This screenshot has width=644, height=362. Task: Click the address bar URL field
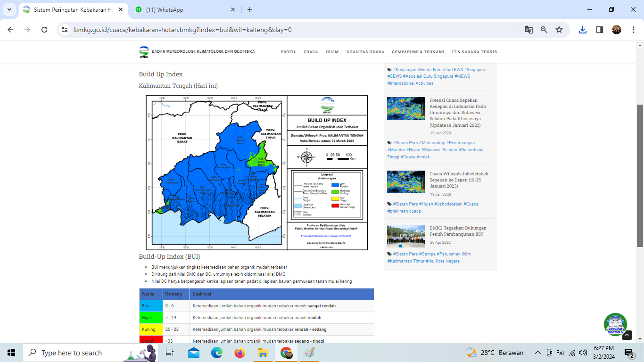pos(297,30)
